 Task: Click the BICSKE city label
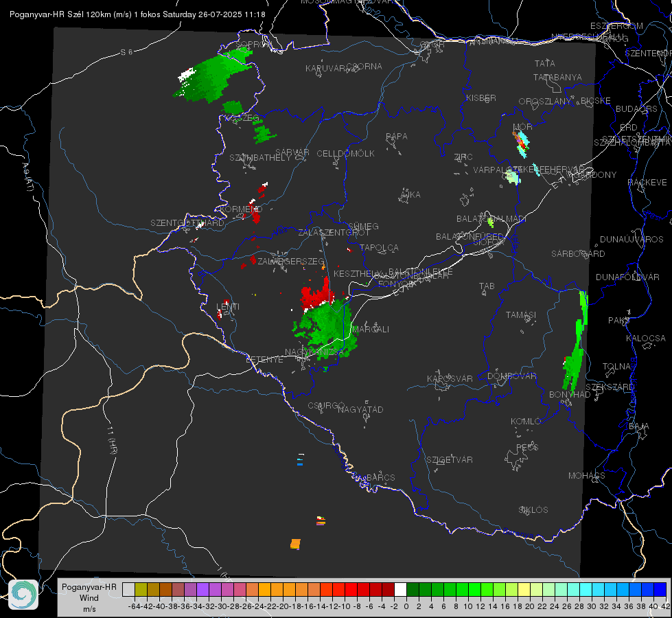click(596, 101)
